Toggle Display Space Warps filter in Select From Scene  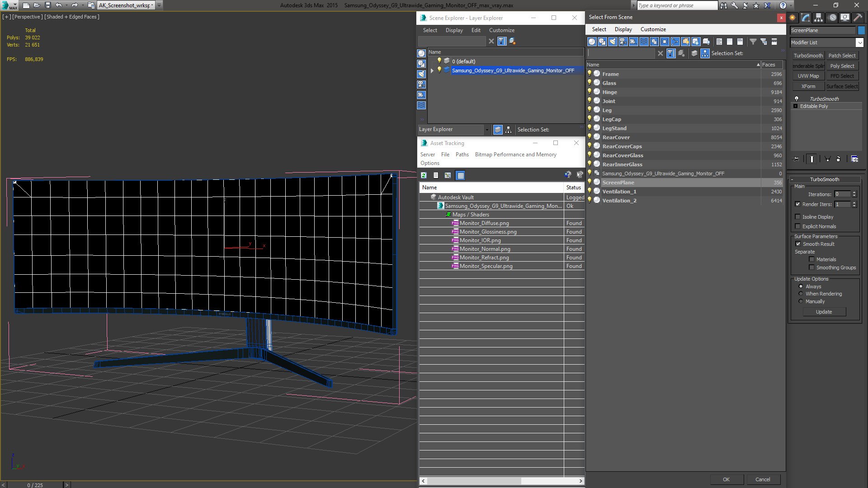tap(644, 42)
